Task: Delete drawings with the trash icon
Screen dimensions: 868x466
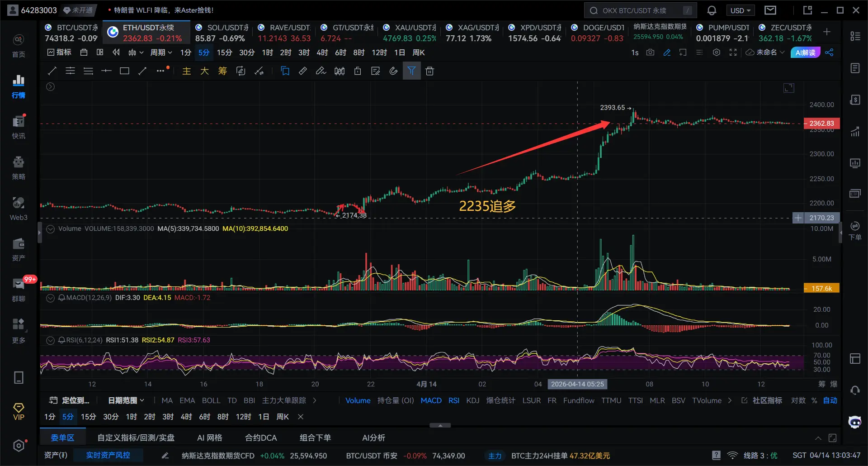Action: 429,71
